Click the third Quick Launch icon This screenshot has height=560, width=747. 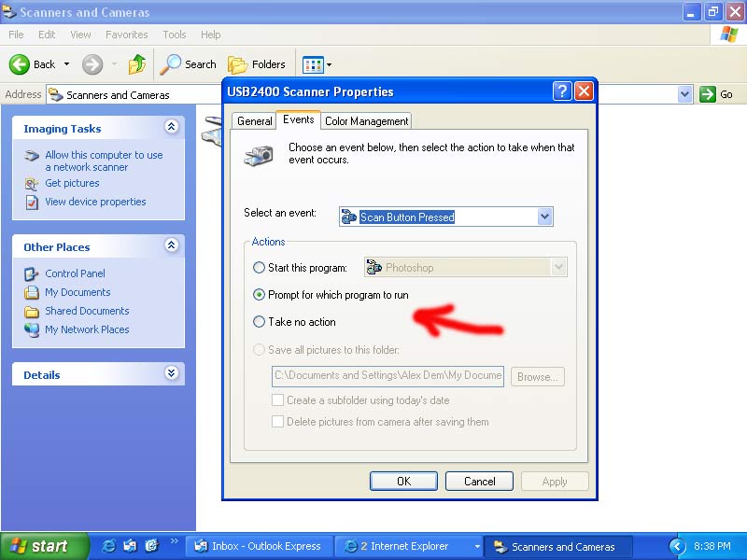coord(151,546)
